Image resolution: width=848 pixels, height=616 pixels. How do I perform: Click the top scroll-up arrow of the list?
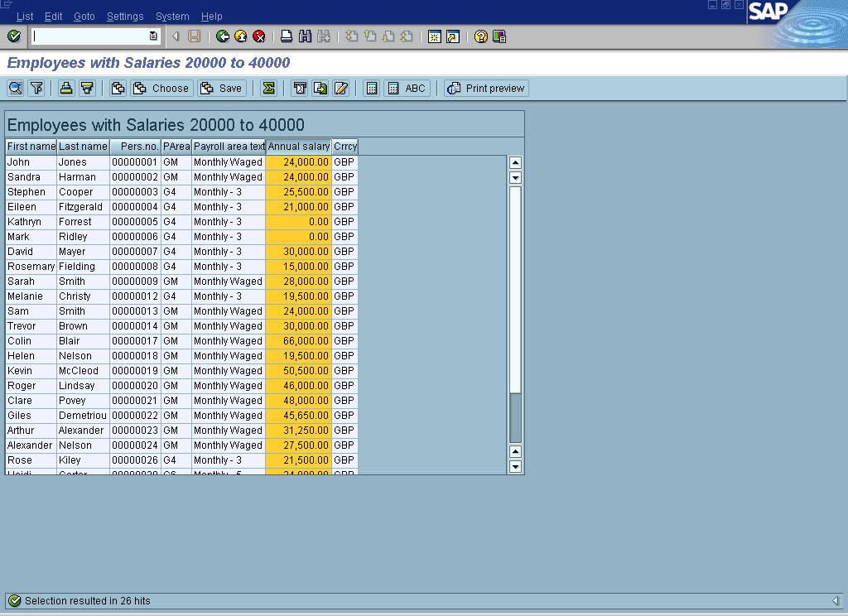point(515,162)
